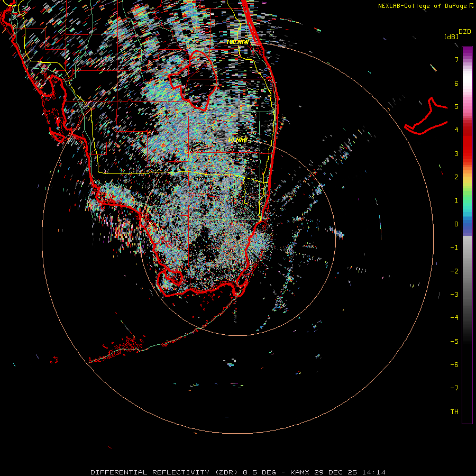476x476 pixels.
Task: Click the -4 dB scale label
Action: (x=454, y=317)
